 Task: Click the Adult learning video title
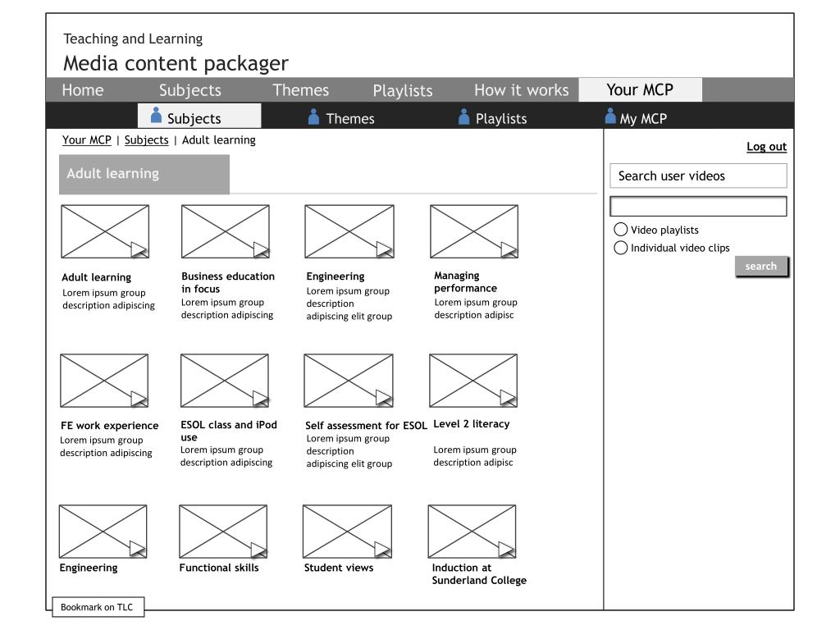(x=97, y=277)
